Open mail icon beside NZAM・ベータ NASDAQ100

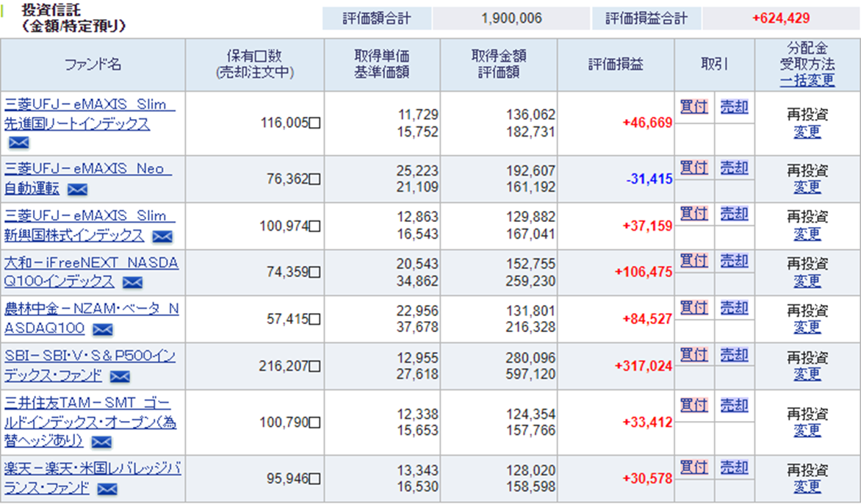pyautogui.click(x=102, y=329)
